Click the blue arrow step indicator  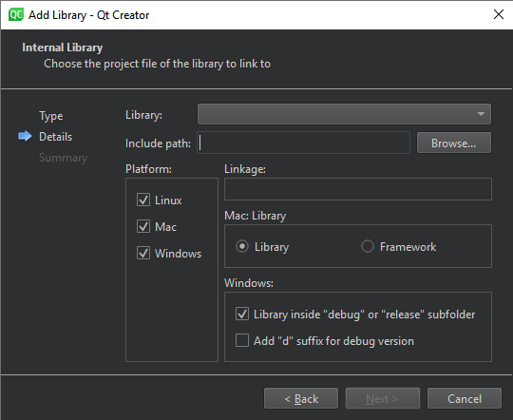coord(25,136)
